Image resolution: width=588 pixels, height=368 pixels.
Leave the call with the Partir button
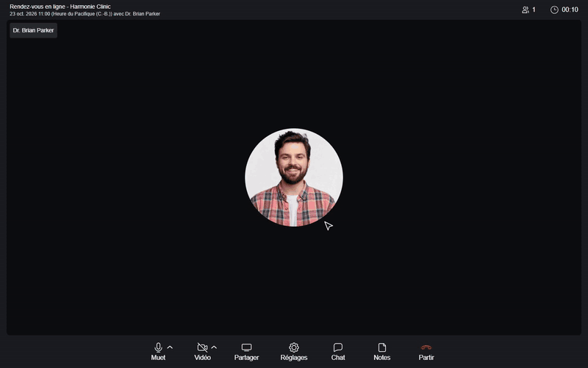(x=426, y=352)
